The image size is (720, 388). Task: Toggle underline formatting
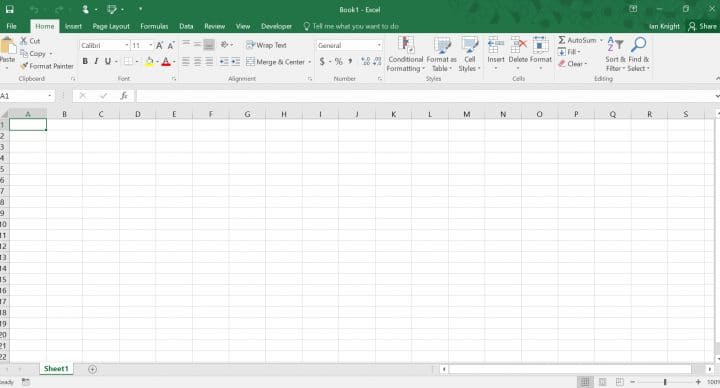click(107, 61)
